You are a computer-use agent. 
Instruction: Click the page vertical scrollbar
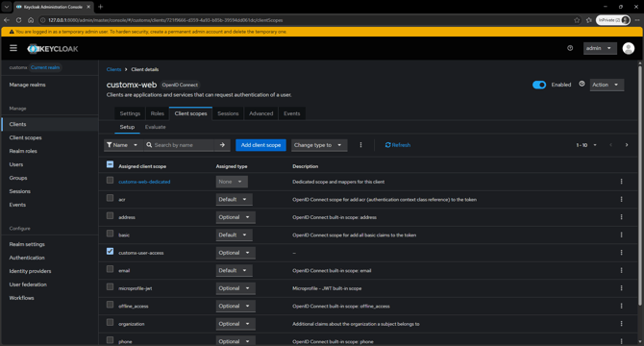pyautogui.click(x=640, y=185)
